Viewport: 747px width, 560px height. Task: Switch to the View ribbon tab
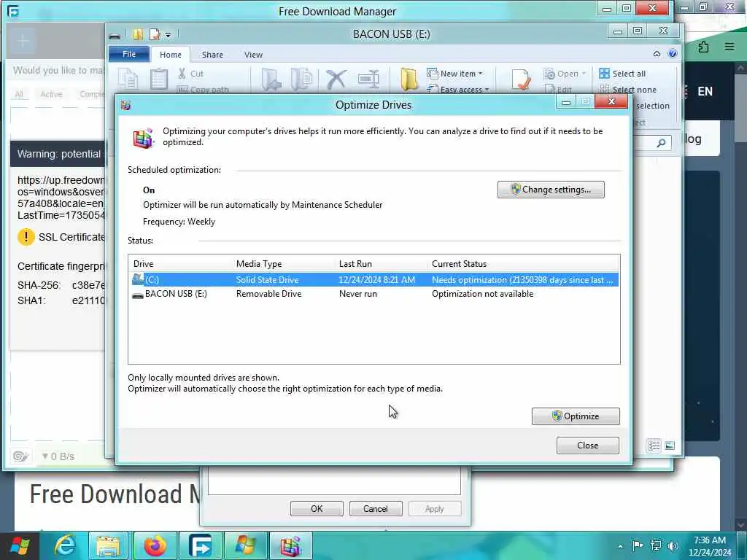[x=253, y=55]
